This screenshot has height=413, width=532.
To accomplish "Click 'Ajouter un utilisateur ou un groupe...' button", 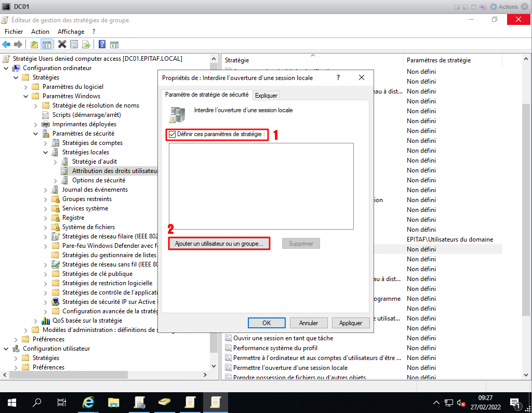I will [x=219, y=244].
